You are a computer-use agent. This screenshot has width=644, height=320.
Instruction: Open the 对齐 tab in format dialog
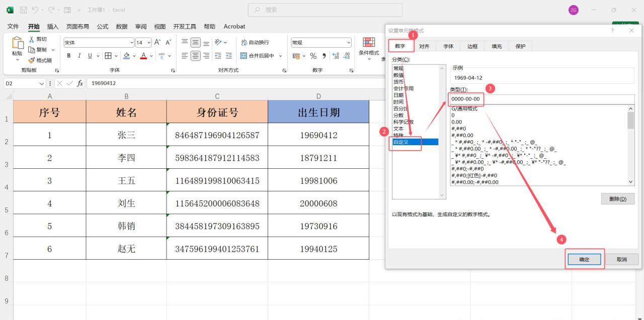(x=424, y=46)
